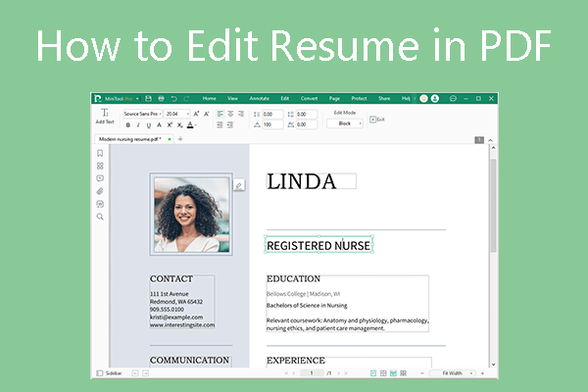Add a new tab with plus icon
Image resolution: width=588 pixels, height=392 pixels.
pos(180,139)
